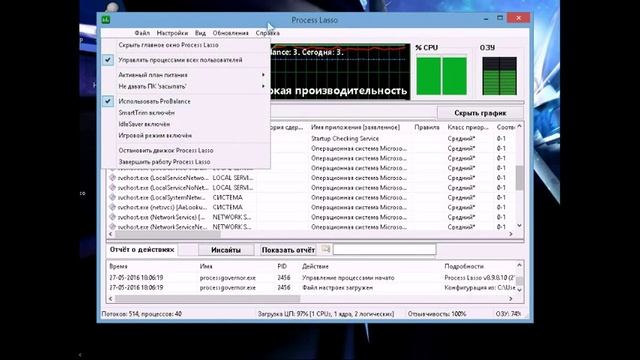
Task: Click action log horizontal scrollbar thumb
Action: click(207, 299)
